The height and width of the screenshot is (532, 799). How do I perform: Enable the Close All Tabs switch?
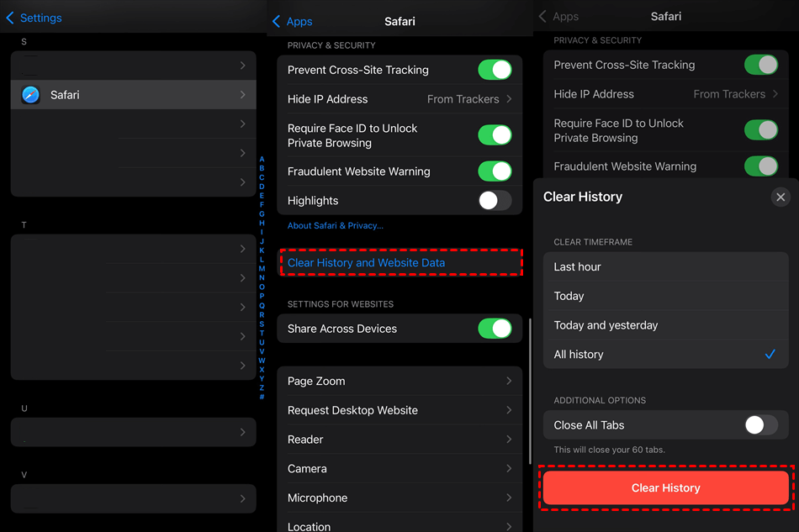761,425
